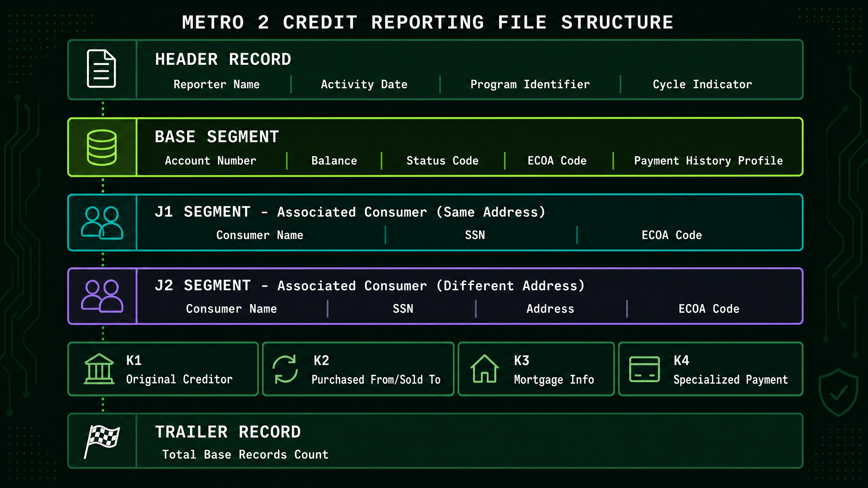868x488 pixels.
Task: Select the J1 SEGMENT heading
Action: [x=203, y=212]
